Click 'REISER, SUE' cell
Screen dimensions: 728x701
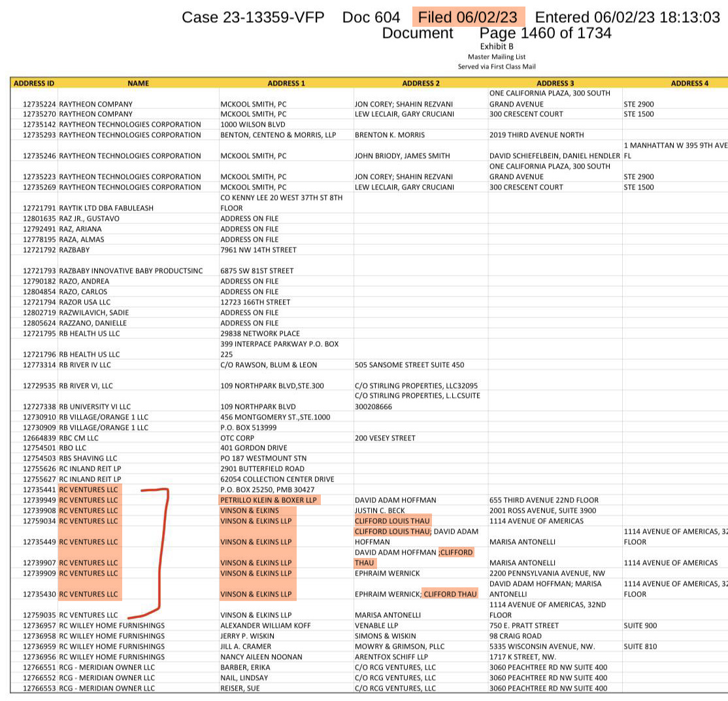click(240, 689)
